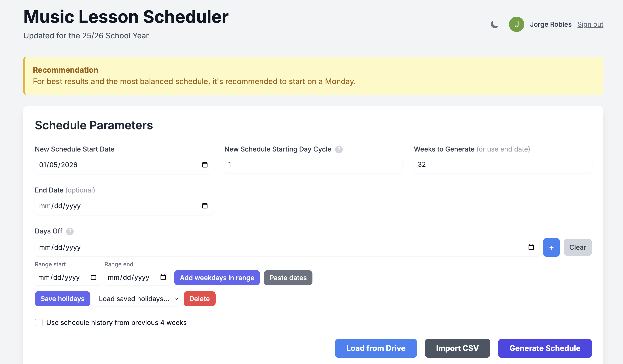The image size is (623, 364).
Task: Open the help tooltip for Starting Day Cycle
Action: (339, 149)
